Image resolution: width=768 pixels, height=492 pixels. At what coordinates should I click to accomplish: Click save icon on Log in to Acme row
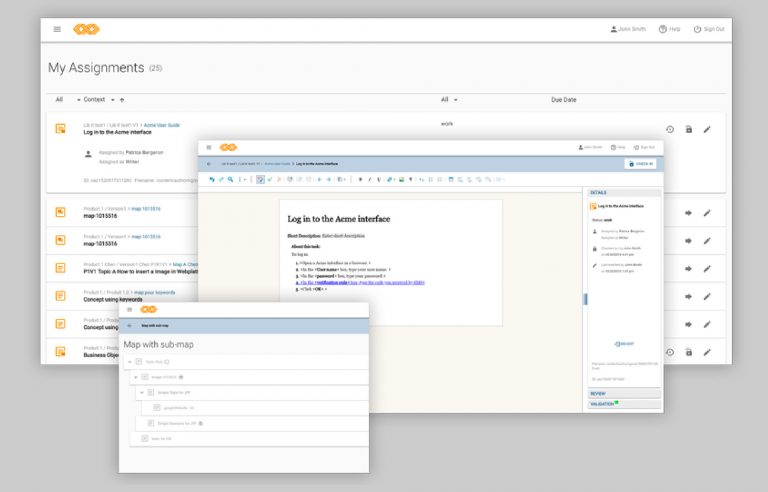point(689,129)
